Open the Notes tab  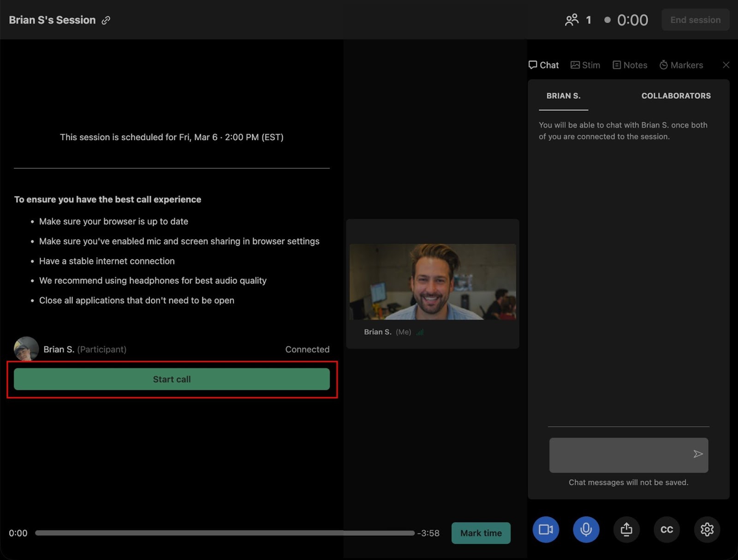coord(630,65)
